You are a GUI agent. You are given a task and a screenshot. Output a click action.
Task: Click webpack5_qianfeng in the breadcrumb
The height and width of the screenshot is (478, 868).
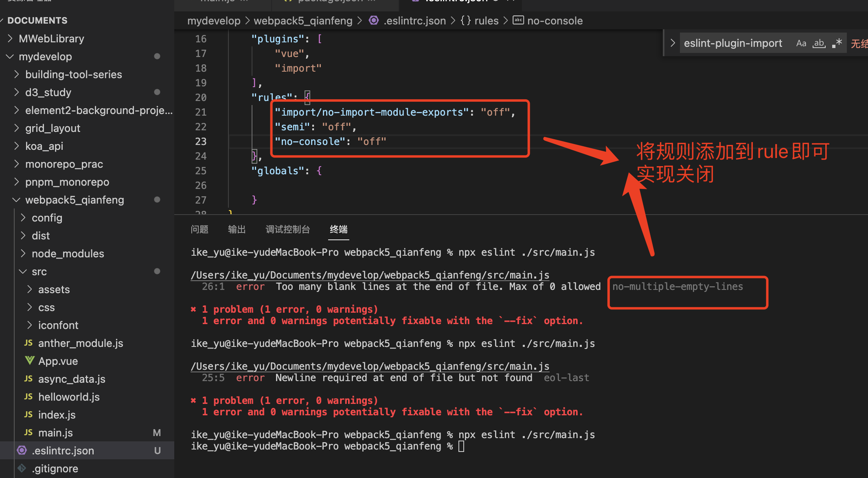[303, 21]
